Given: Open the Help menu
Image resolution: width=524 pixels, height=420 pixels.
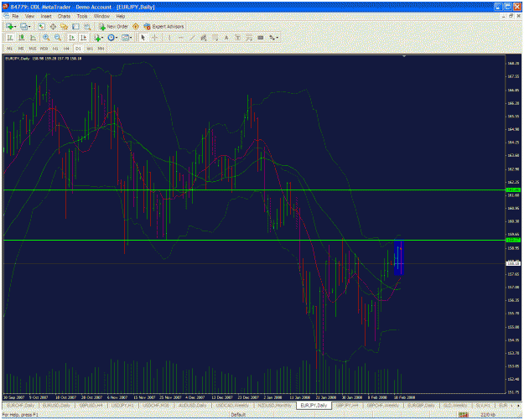Looking at the screenshot, I should pos(121,17).
